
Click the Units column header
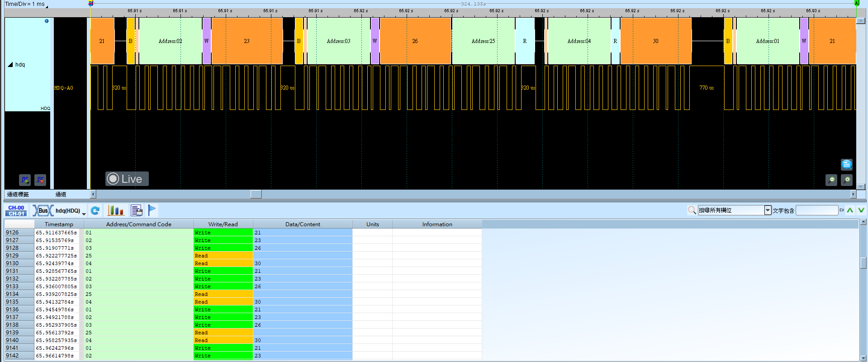click(373, 224)
